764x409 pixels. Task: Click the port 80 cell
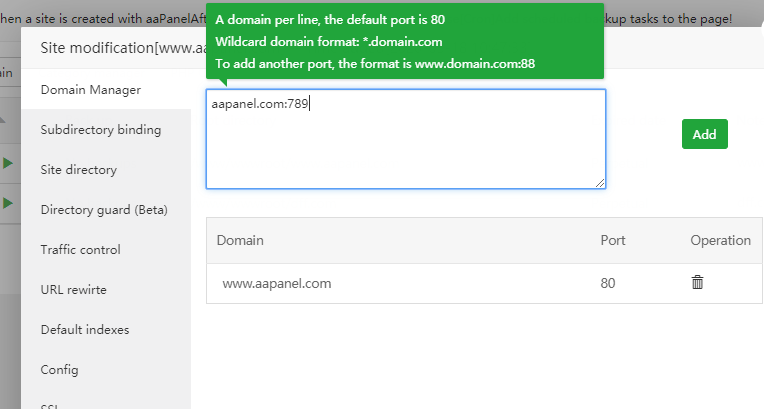pos(608,284)
